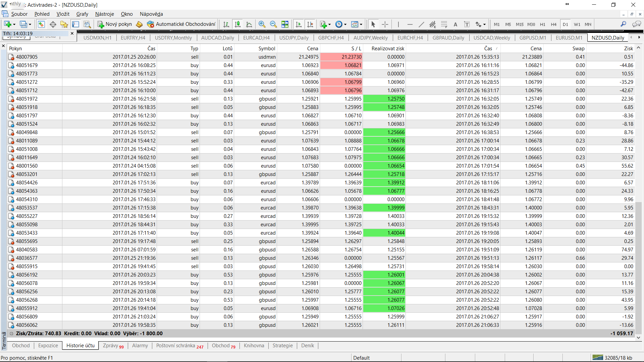Set timeframe to M1

497,24
